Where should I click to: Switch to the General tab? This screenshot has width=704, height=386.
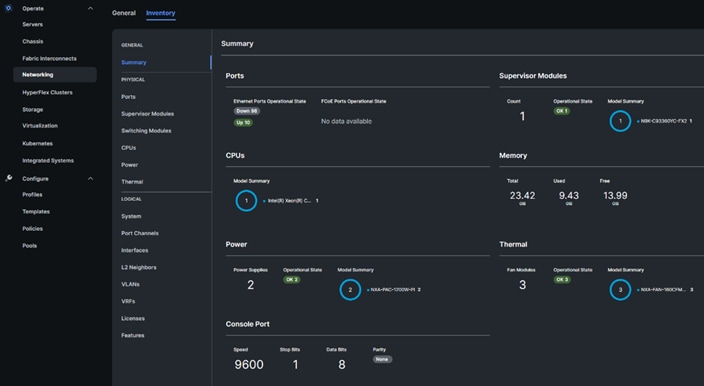coord(123,13)
